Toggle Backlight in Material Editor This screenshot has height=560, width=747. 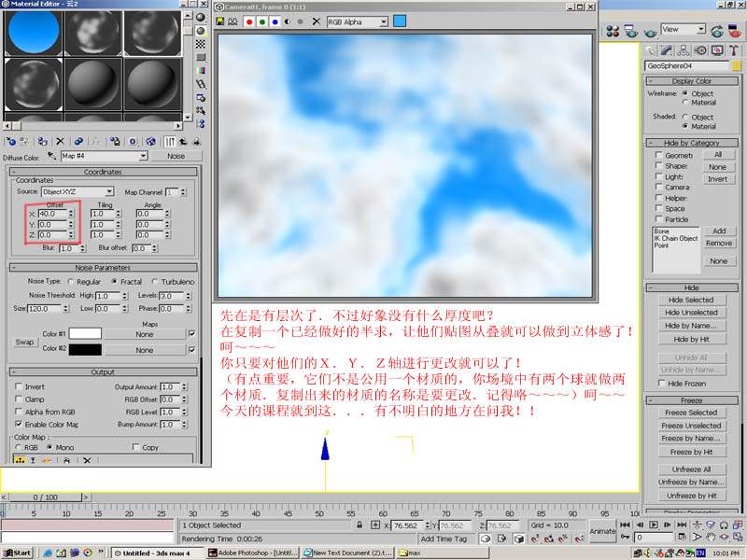click(201, 31)
